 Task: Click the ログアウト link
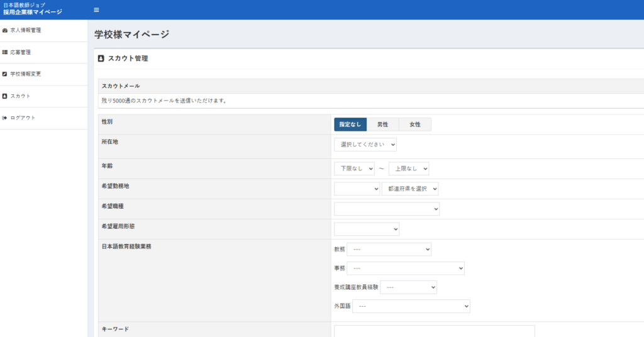pyautogui.click(x=23, y=118)
